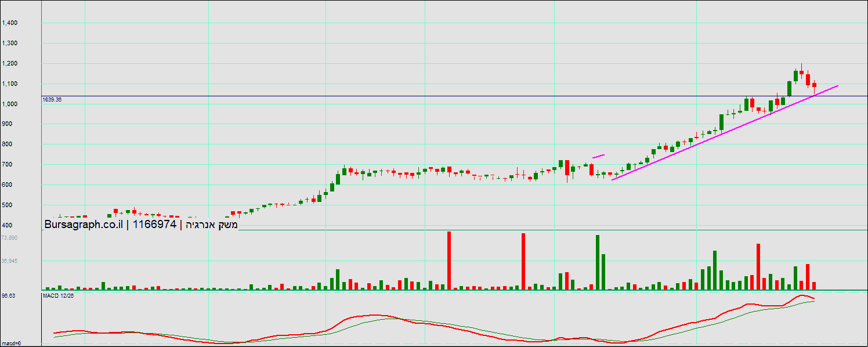Click the 600 price axis label
The width and height of the screenshot is (868, 347).
tap(8, 185)
